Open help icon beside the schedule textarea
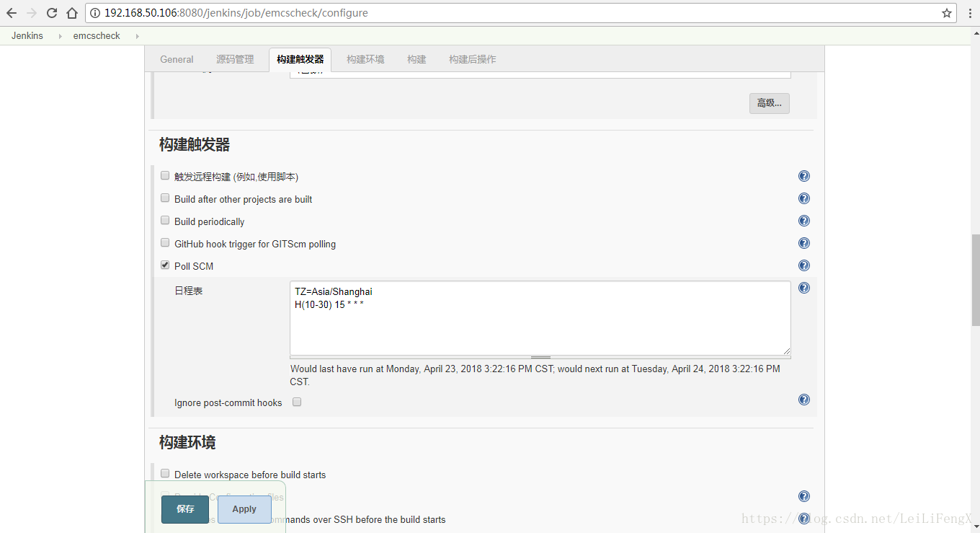Image resolution: width=980 pixels, height=533 pixels. 804,288
